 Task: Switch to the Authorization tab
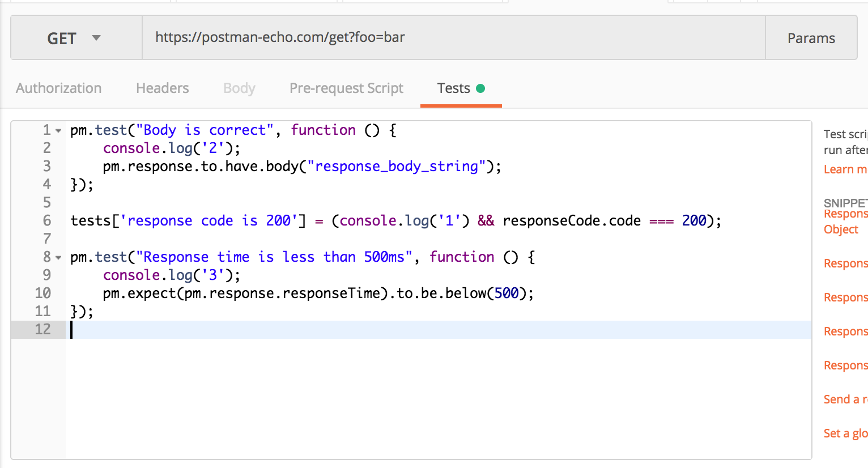(59, 88)
